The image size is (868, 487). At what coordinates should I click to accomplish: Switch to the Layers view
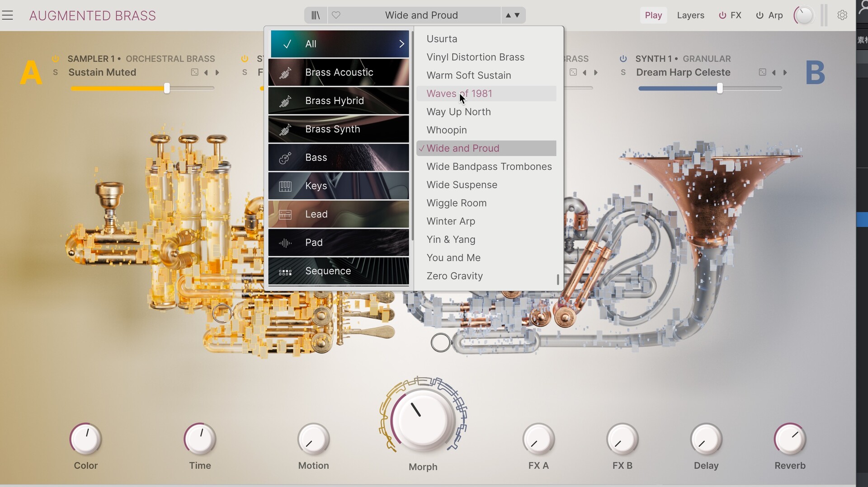690,15
